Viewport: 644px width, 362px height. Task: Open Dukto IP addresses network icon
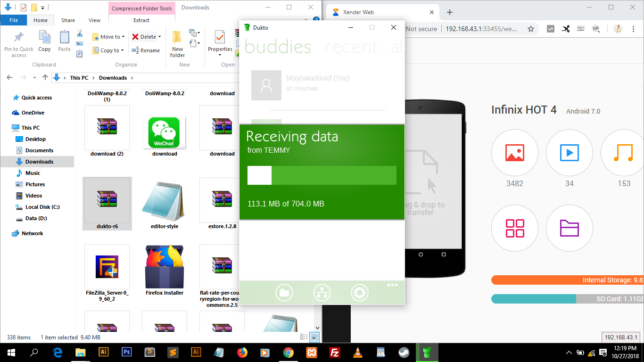click(x=322, y=293)
